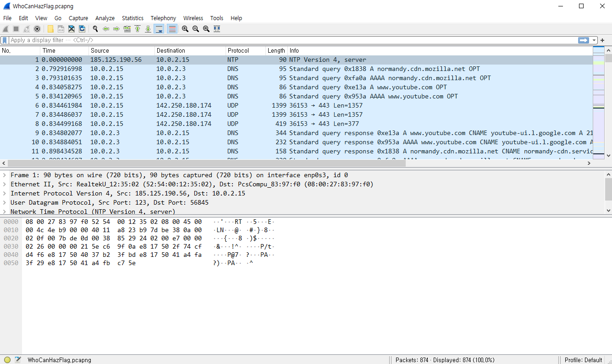The height and width of the screenshot is (364, 612).
Task: Click the packet details pane scroll down arrow
Action: tap(608, 211)
